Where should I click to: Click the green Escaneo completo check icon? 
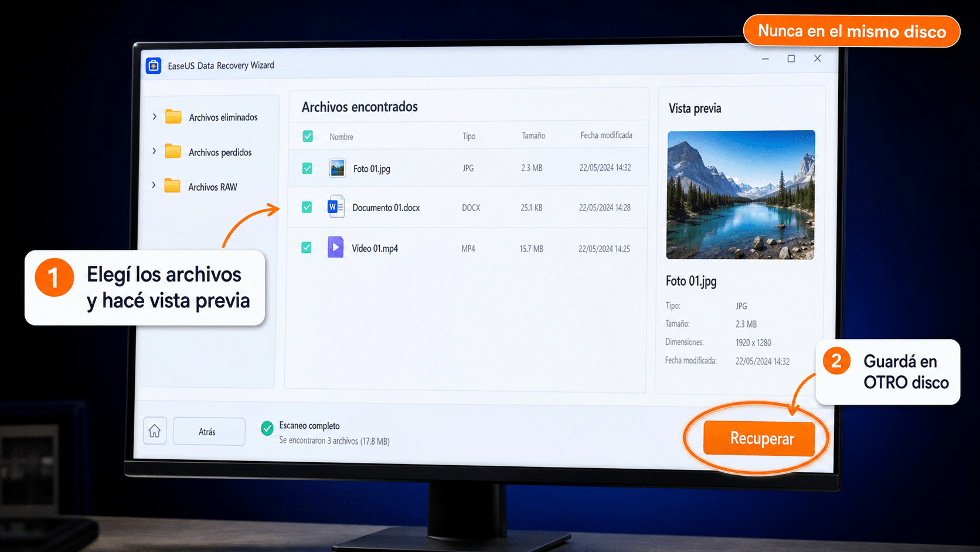[x=267, y=428]
